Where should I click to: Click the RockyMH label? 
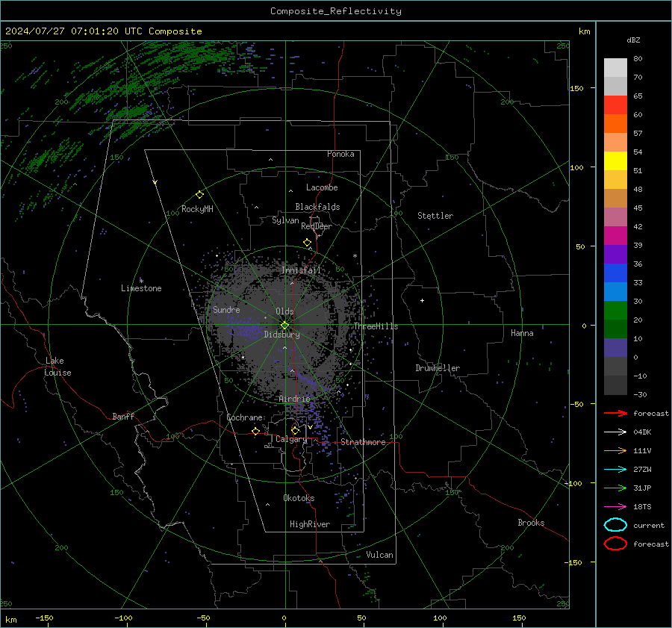coord(197,209)
